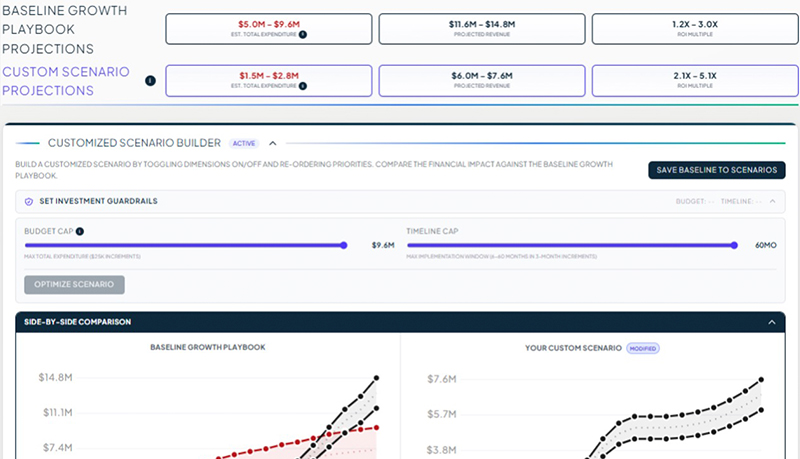The height and width of the screenshot is (459, 800).
Task: Click the $11.1M axis label on baseline chart
Action: coord(58,412)
